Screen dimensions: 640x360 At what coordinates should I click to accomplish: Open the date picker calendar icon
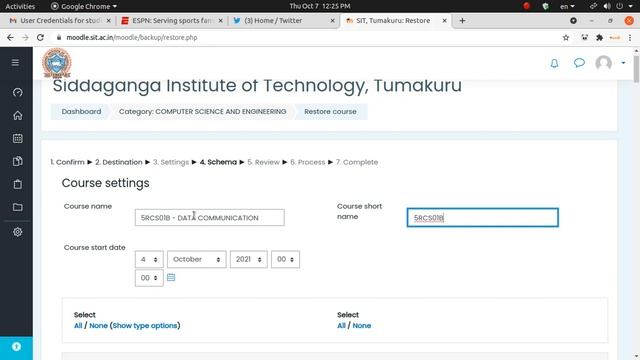tap(171, 278)
